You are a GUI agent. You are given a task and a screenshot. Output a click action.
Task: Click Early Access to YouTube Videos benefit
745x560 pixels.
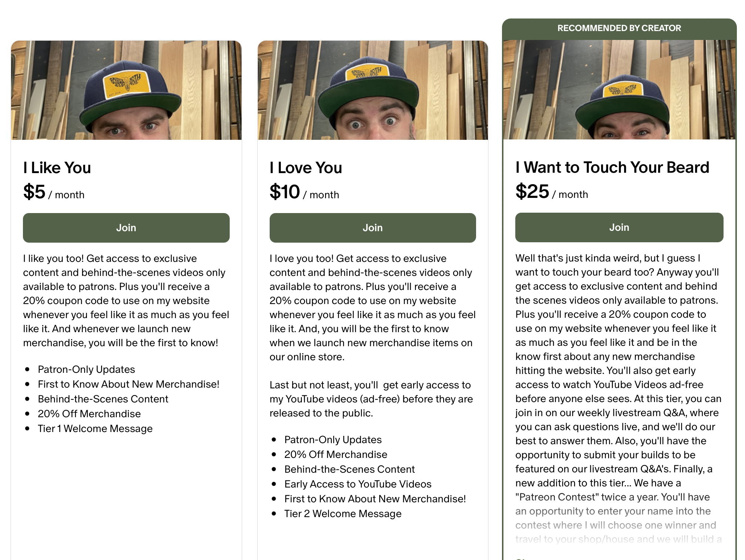[x=358, y=484]
